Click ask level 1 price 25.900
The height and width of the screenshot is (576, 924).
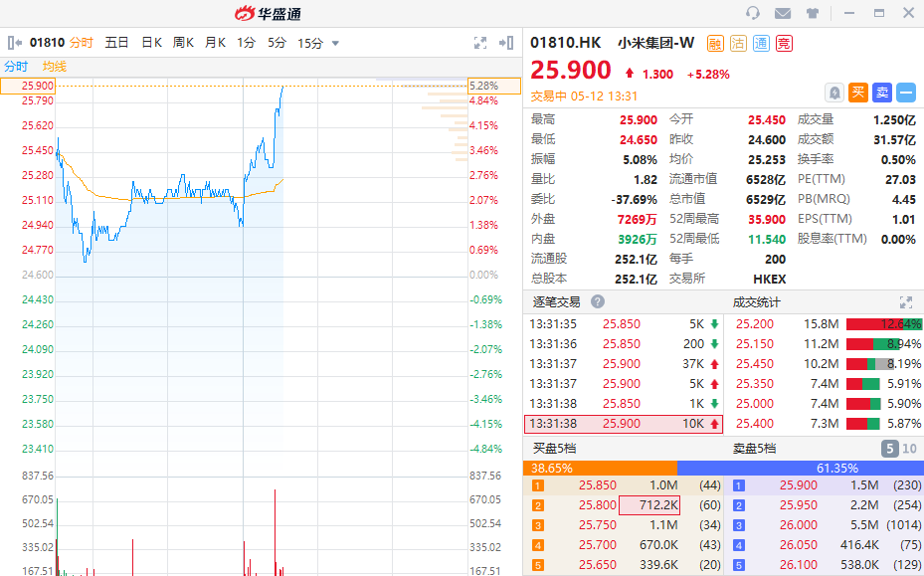point(799,485)
